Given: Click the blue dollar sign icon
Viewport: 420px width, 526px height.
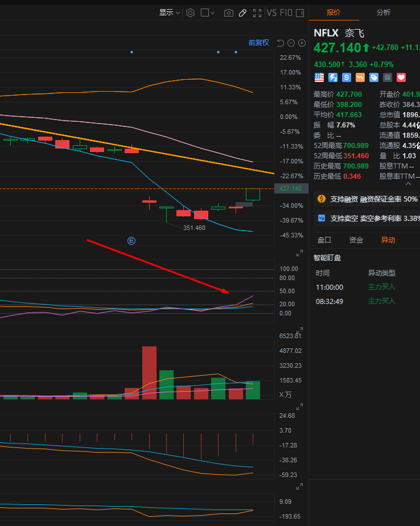Looking at the screenshot, I should pyautogui.click(x=347, y=77).
